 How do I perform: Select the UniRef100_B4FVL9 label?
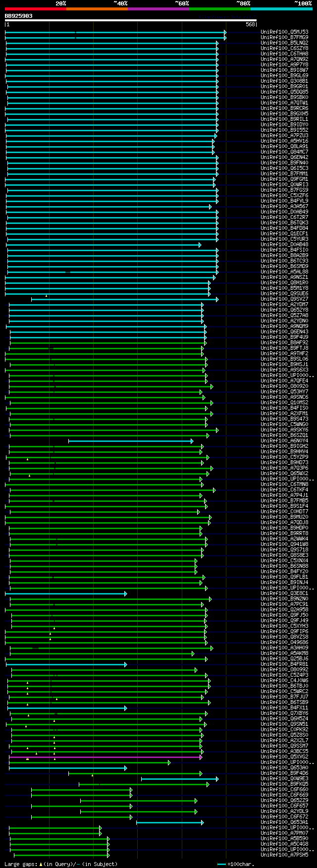[x=284, y=201]
